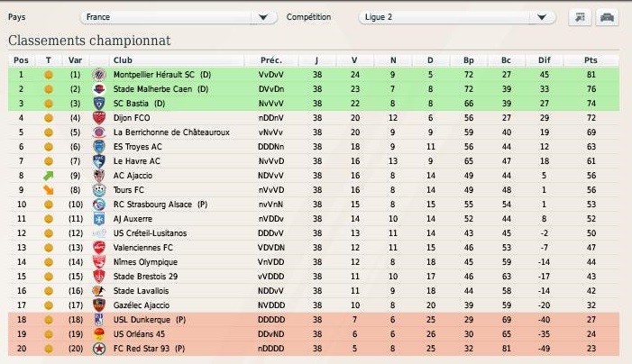Click AC Ajaccio club crest
632x364 pixels.
coord(99,176)
